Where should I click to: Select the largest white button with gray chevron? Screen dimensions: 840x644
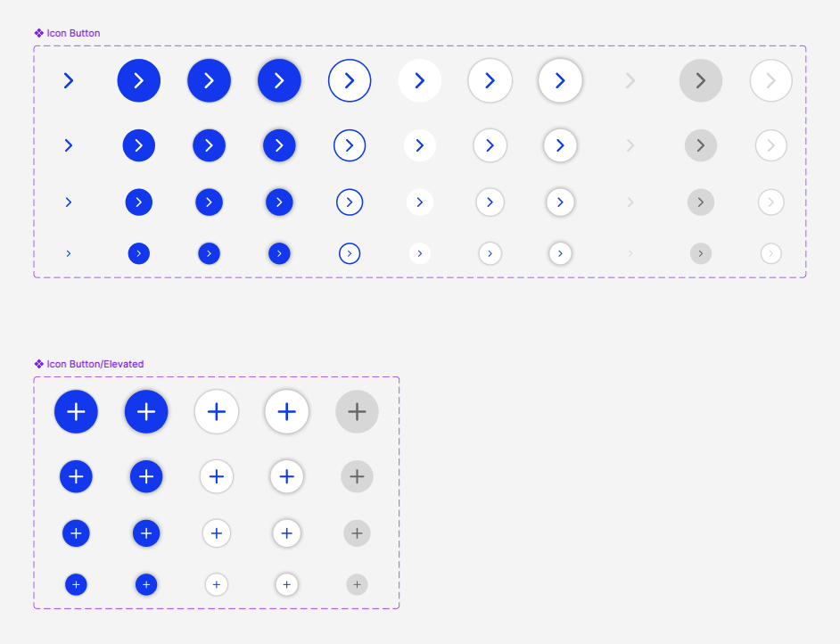pyautogui.click(x=771, y=81)
